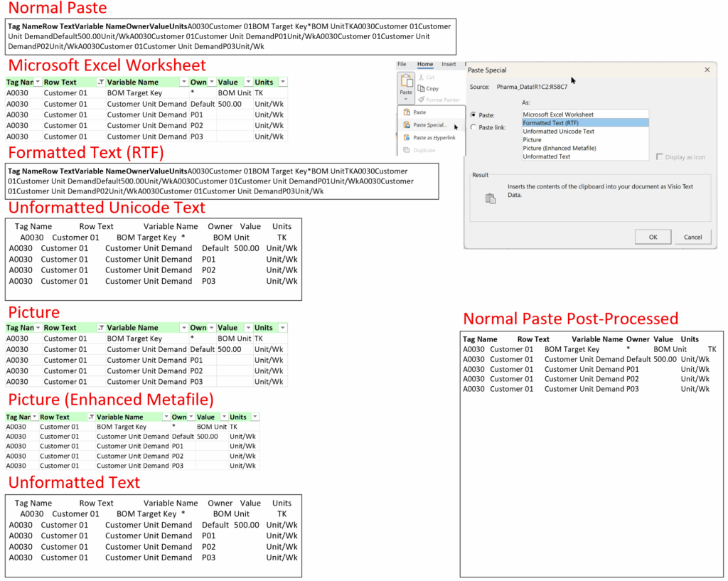Screen dimensions: 728x581
Task: Select 'Picture (Enhanced Metafile)' in the As list
Action: (x=559, y=148)
